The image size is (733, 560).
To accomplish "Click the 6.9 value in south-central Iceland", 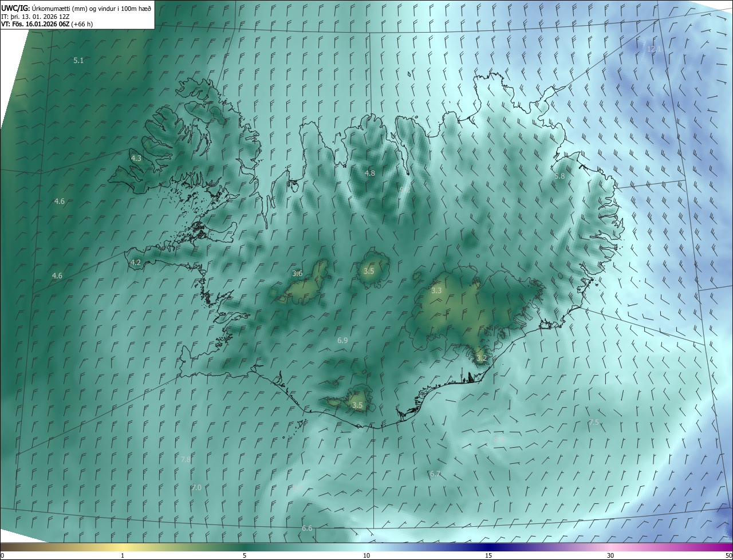I will pos(342,340).
